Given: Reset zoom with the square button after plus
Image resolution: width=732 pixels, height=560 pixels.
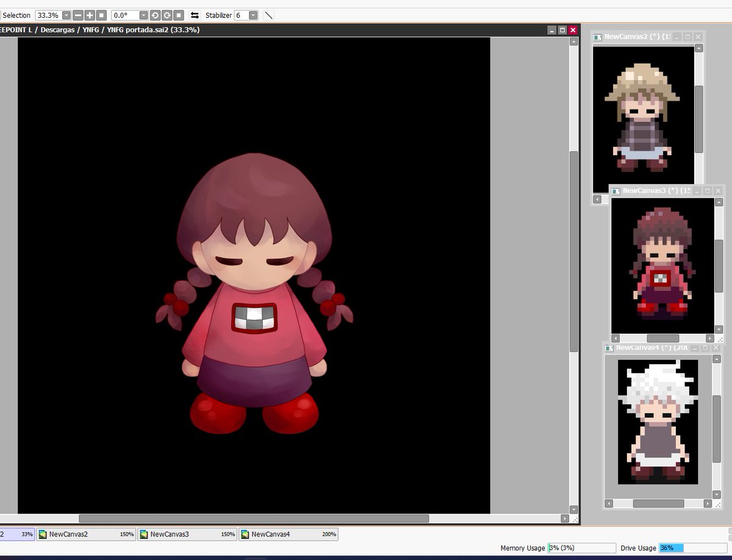Looking at the screenshot, I should click(102, 15).
